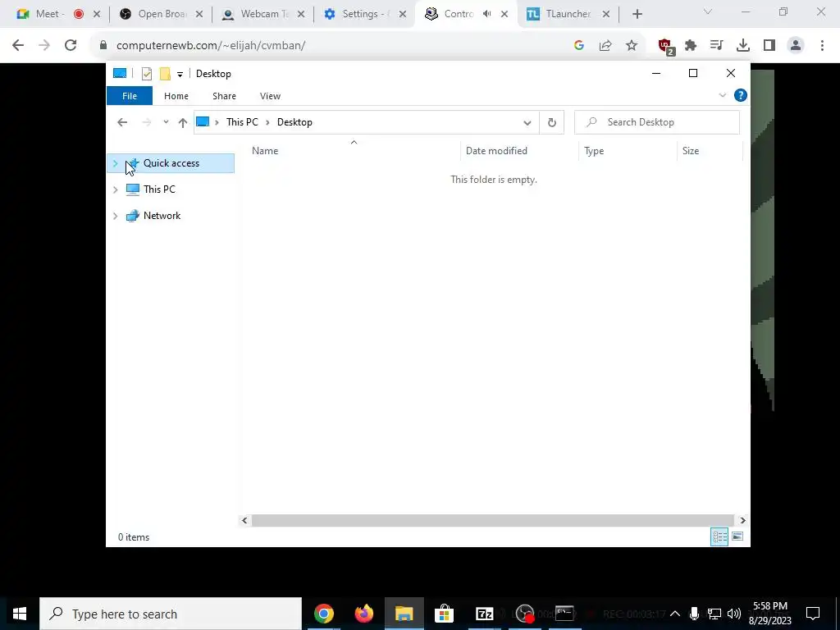Go back in Chrome browser
This screenshot has width=840, height=630.
[x=18, y=46]
